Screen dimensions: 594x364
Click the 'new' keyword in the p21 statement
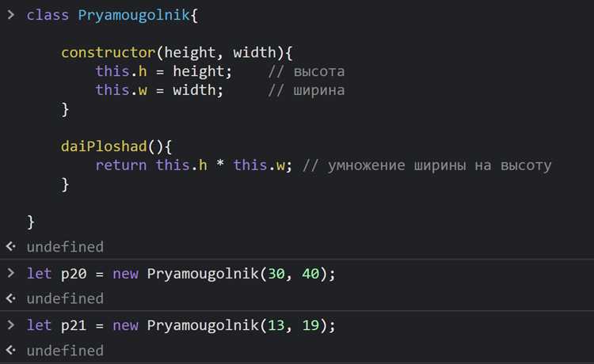(x=125, y=326)
